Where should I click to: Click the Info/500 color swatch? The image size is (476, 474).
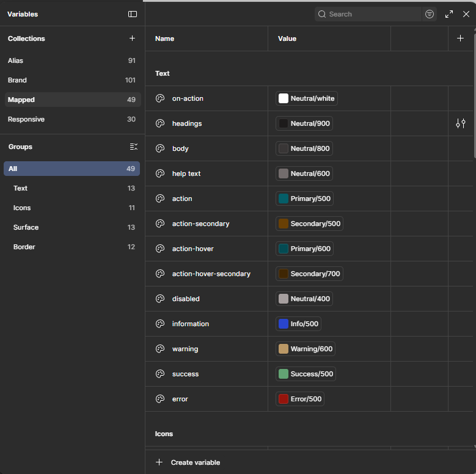(284, 324)
